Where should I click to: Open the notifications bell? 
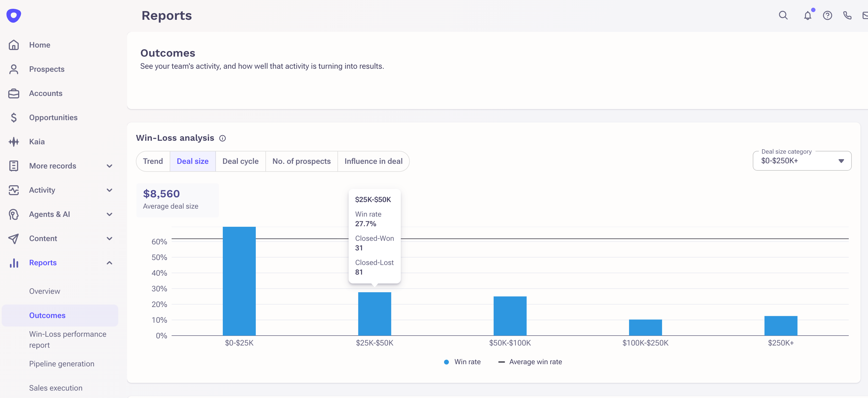pyautogui.click(x=808, y=15)
